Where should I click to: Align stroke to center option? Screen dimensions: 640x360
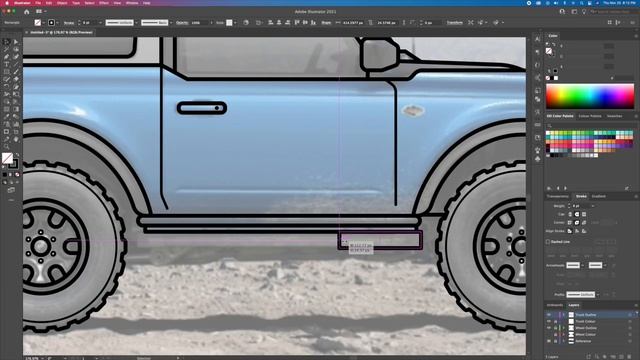tap(569, 231)
